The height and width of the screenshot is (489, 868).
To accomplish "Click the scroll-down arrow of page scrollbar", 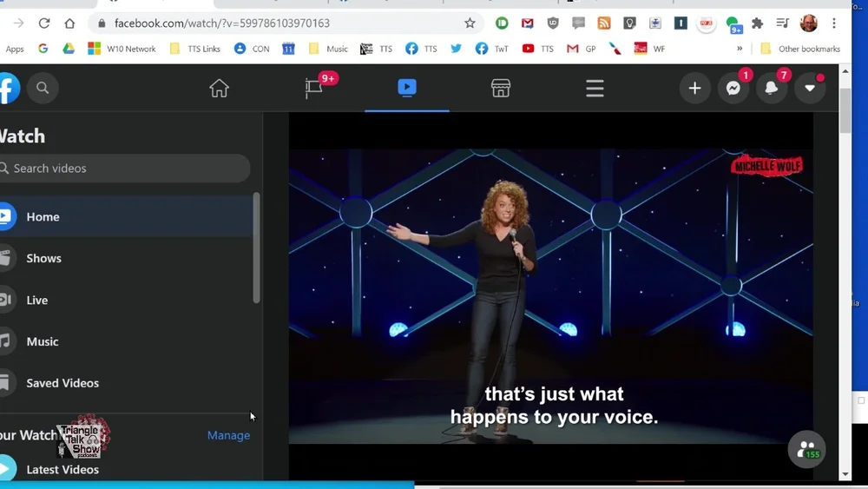I will [x=845, y=474].
